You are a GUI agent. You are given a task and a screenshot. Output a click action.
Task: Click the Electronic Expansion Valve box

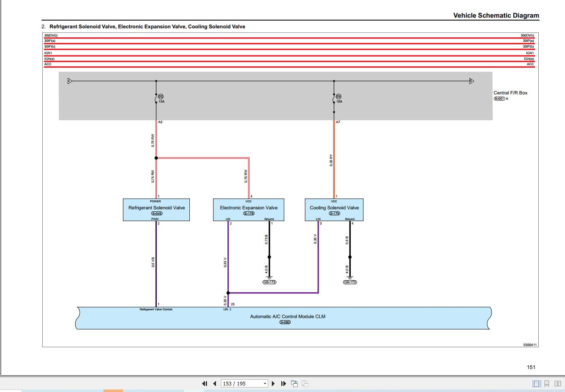coord(248,210)
